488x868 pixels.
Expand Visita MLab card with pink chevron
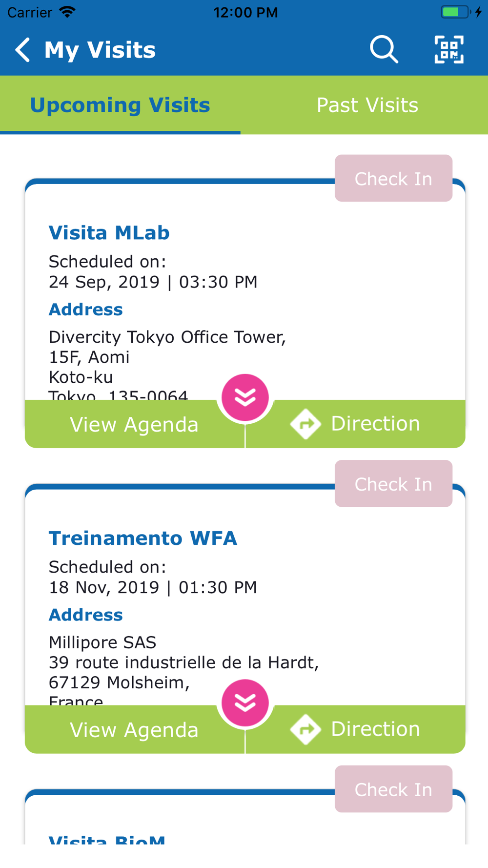pyautogui.click(x=245, y=397)
